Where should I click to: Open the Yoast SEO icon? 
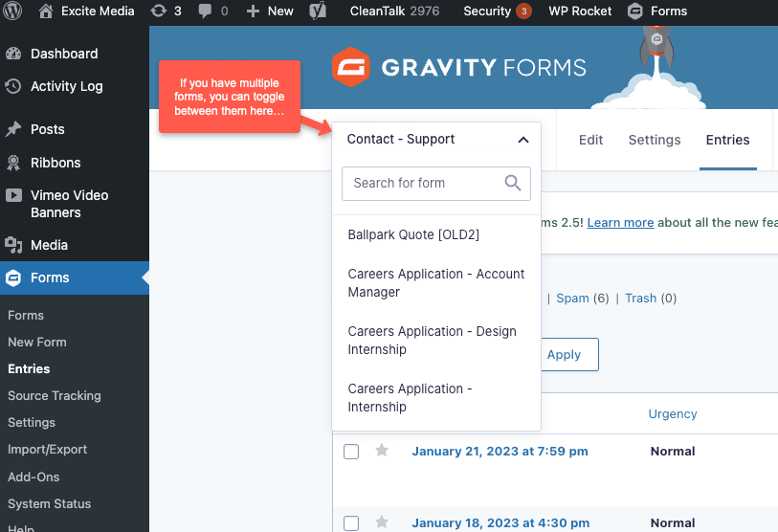coord(318,11)
